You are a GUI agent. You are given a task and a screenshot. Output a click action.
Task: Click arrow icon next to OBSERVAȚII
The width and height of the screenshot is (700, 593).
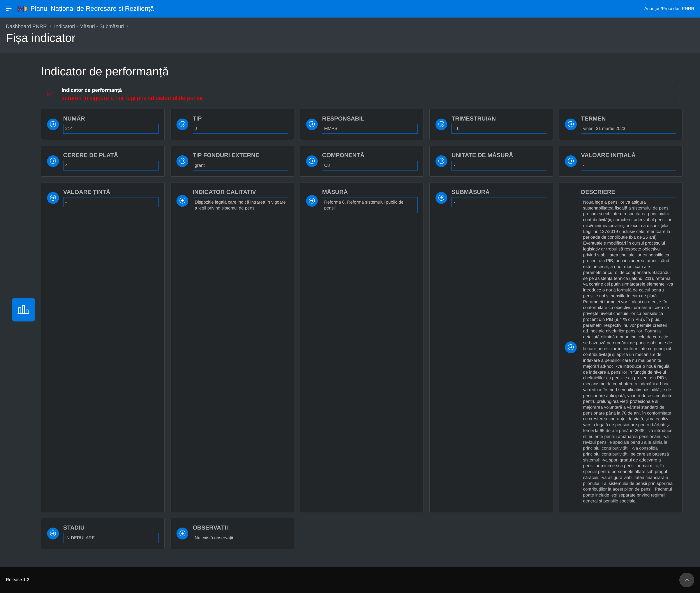pyautogui.click(x=182, y=533)
